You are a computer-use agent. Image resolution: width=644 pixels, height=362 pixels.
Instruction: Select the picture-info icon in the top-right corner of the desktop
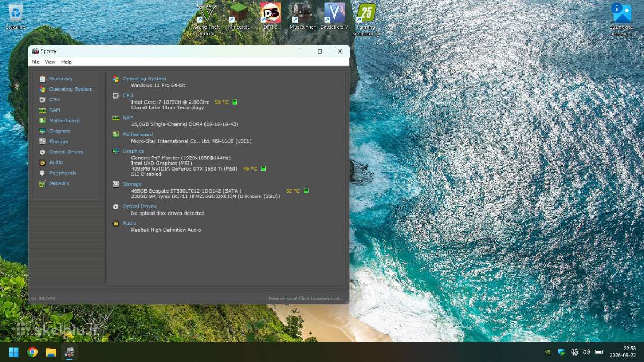tap(621, 19)
